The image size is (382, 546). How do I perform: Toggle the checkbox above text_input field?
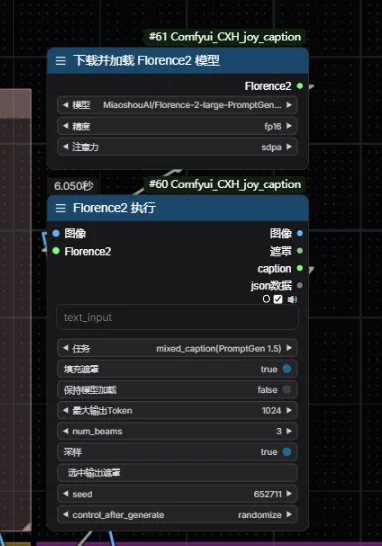[x=278, y=299]
